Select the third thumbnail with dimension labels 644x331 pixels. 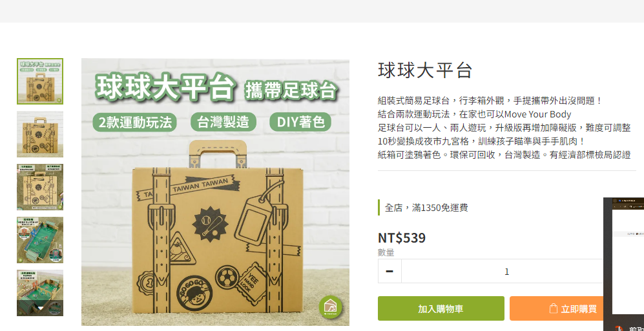[40, 187]
